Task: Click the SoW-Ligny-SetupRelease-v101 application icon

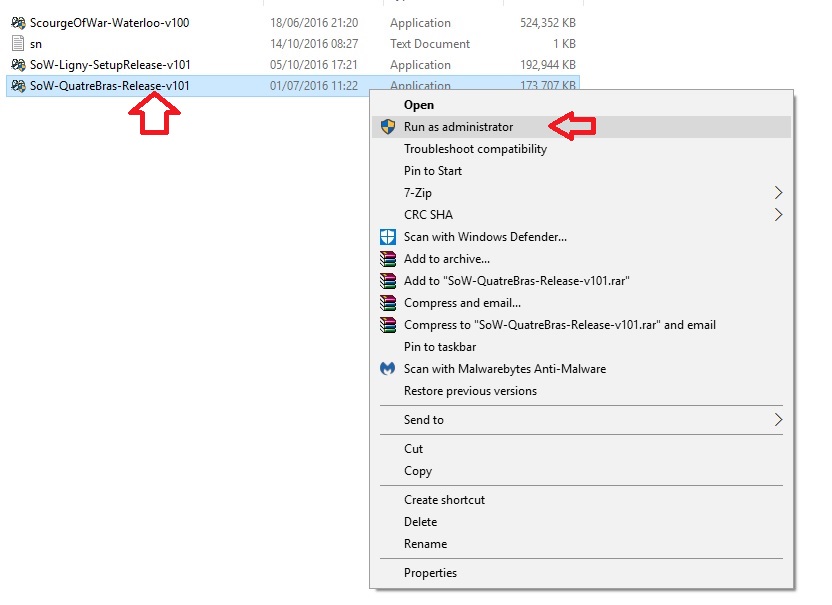Action: tap(18, 65)
